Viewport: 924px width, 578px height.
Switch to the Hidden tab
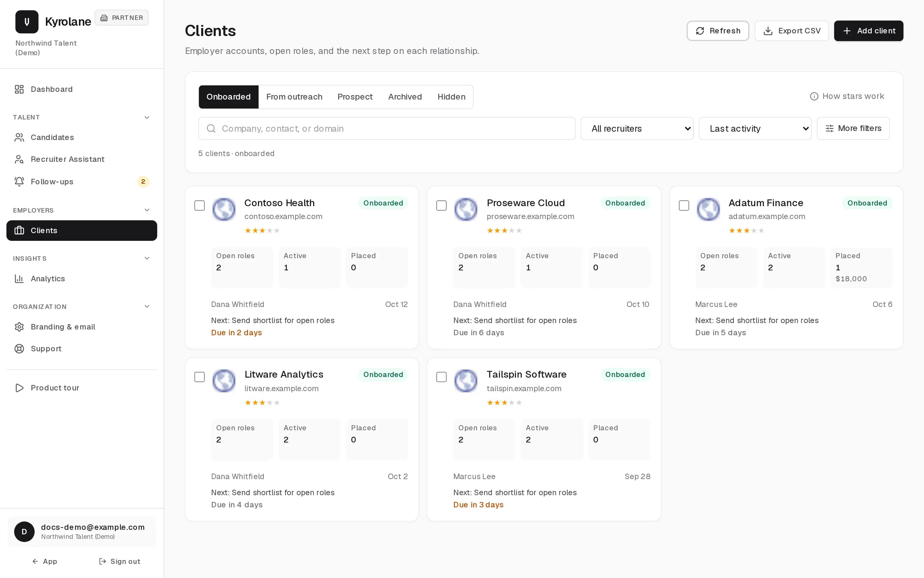(451, 97)
